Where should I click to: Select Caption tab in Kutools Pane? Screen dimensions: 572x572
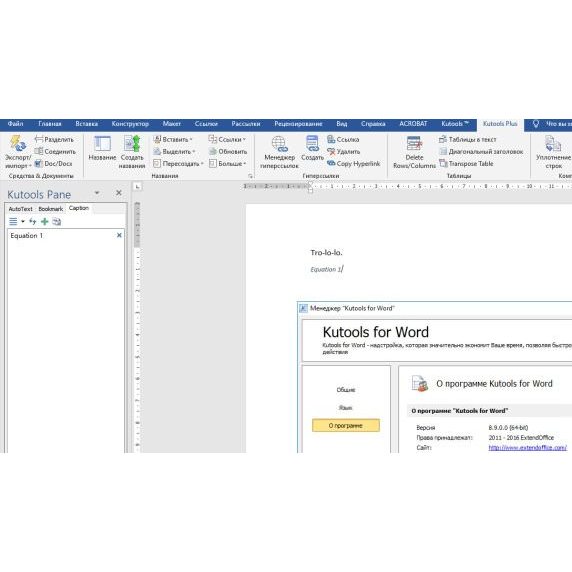click(x=79, y=208)
